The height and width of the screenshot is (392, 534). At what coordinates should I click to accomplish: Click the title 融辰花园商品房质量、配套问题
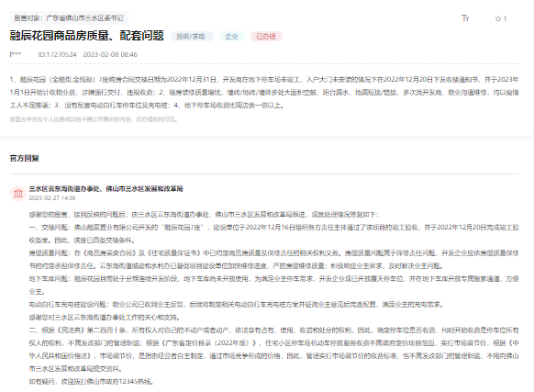(x=87, y=36)
